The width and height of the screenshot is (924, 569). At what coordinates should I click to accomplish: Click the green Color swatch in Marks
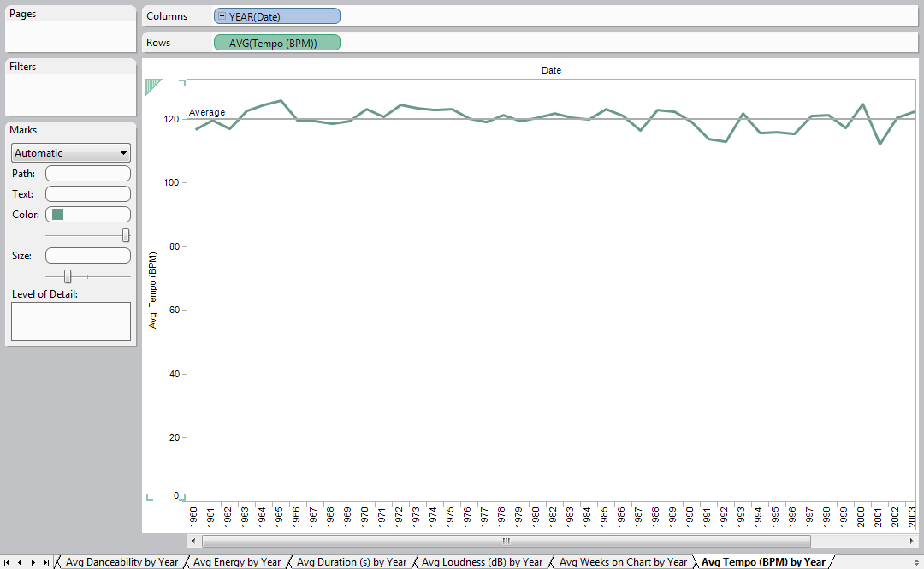click(58, 214)
